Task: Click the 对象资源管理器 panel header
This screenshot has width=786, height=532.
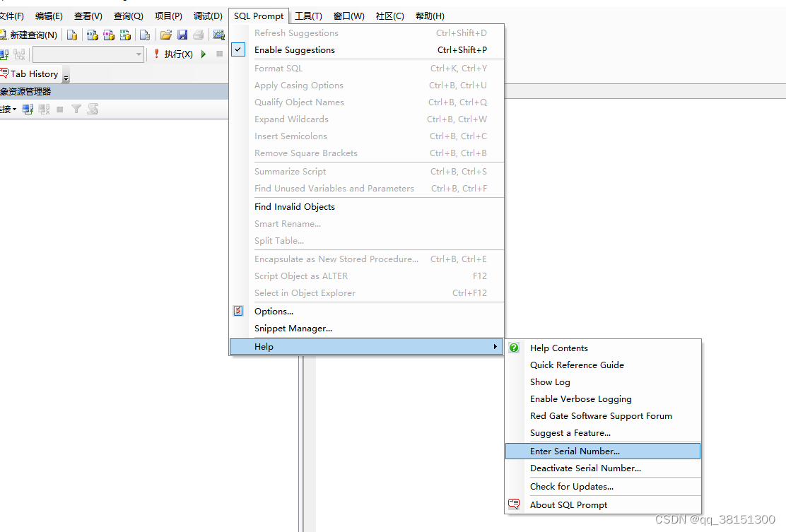Action: 115,92
